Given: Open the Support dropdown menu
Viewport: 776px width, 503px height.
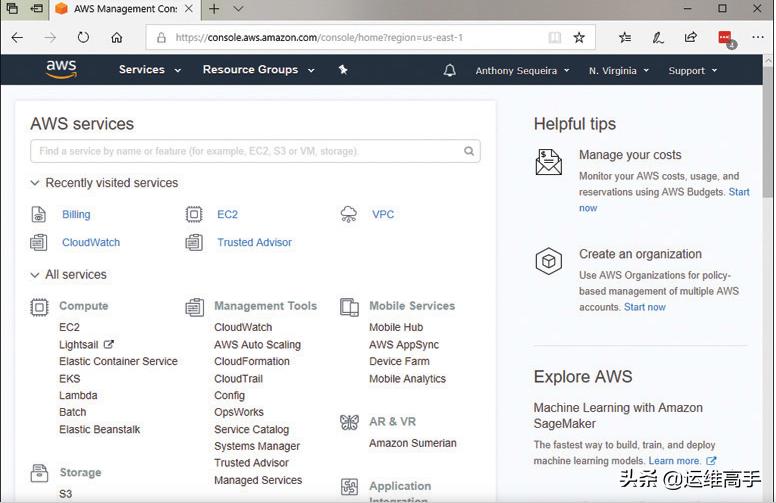Looking at the screenshot, I should (x=693, y=71).
